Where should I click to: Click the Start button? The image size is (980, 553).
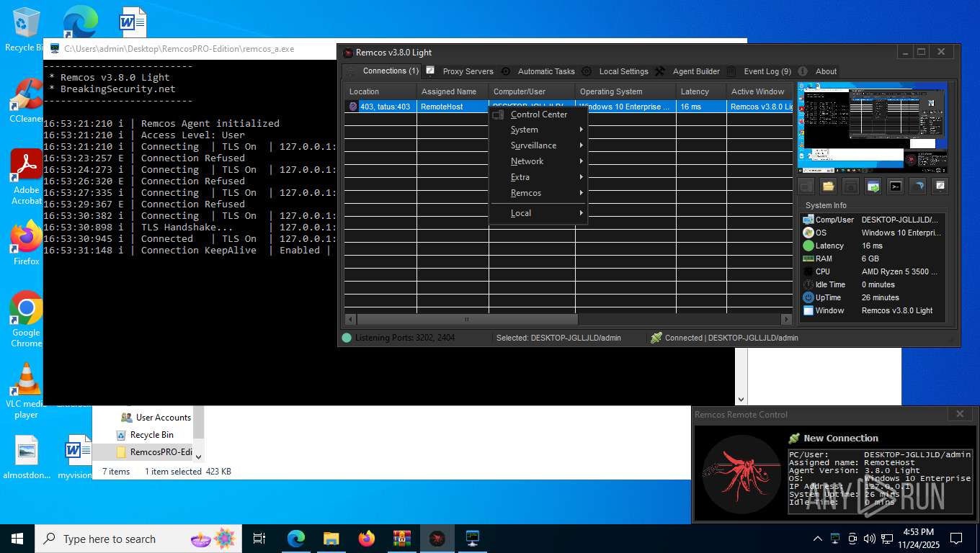[17, 539]
